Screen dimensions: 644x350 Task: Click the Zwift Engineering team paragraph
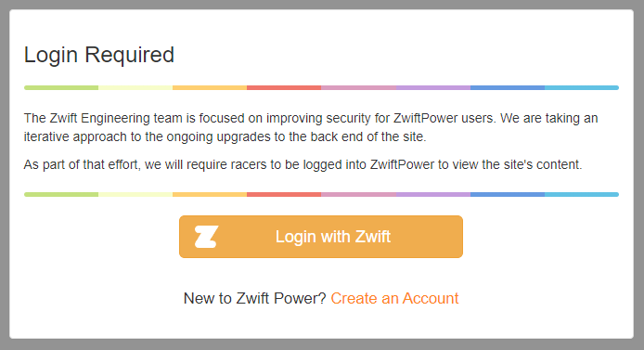tap(311, 127)
